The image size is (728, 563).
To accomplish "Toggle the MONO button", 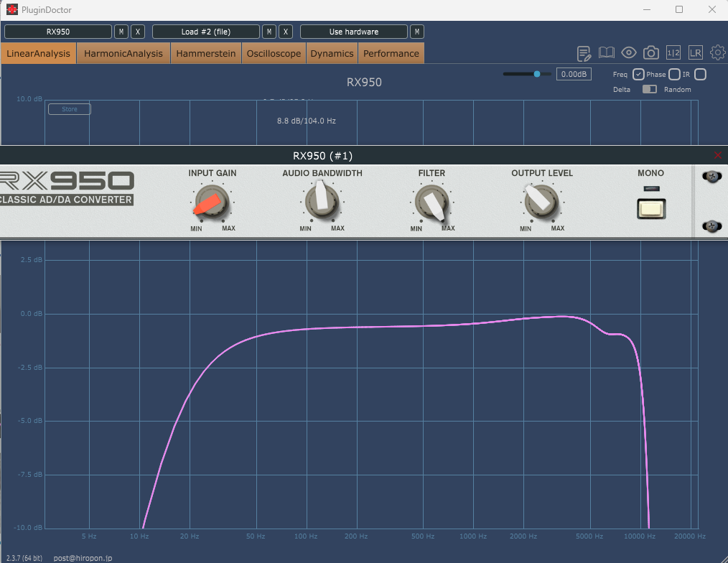I will click(651, 208).
